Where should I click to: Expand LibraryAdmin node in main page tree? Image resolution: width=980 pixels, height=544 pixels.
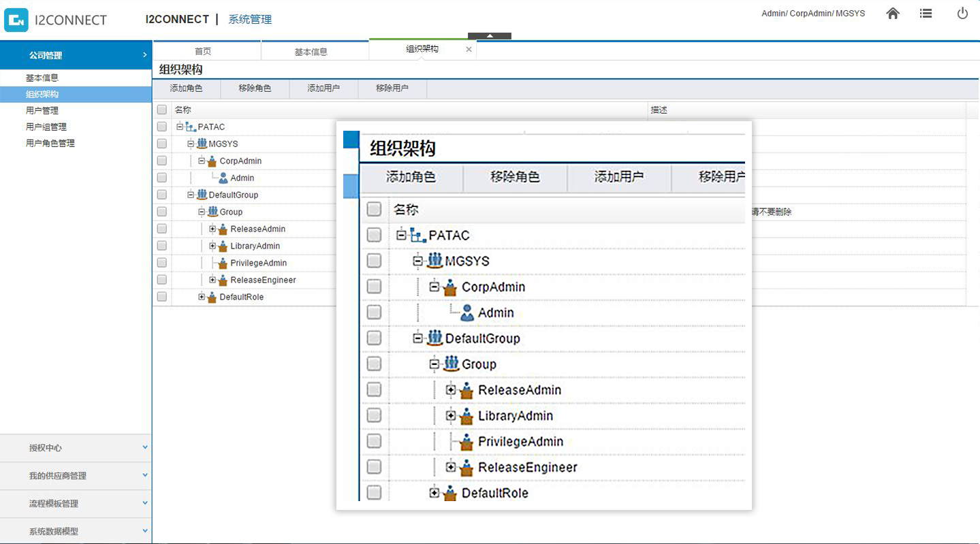[x=212, y=246]
